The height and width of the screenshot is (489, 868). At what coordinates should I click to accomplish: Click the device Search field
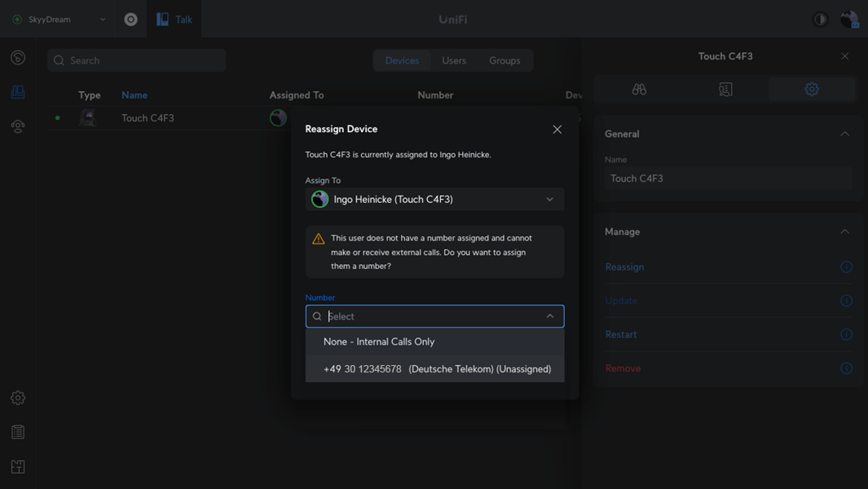[137, 60]
